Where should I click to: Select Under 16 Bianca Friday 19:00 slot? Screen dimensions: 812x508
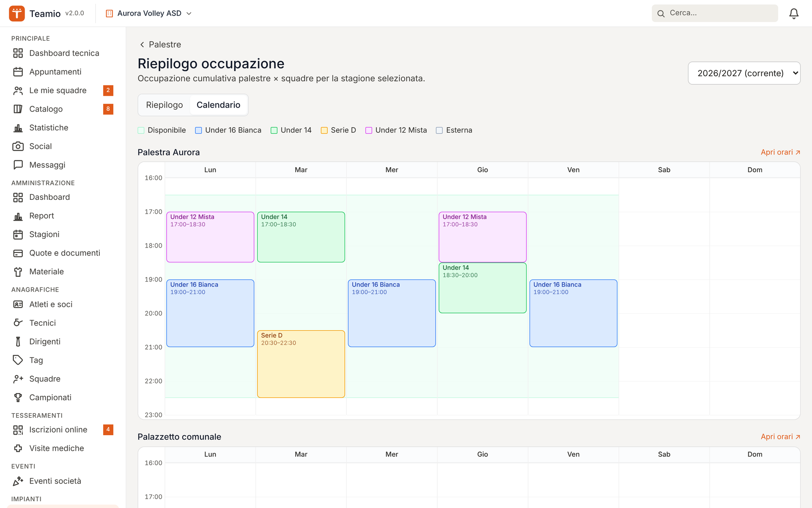click(x=573, y=313)
